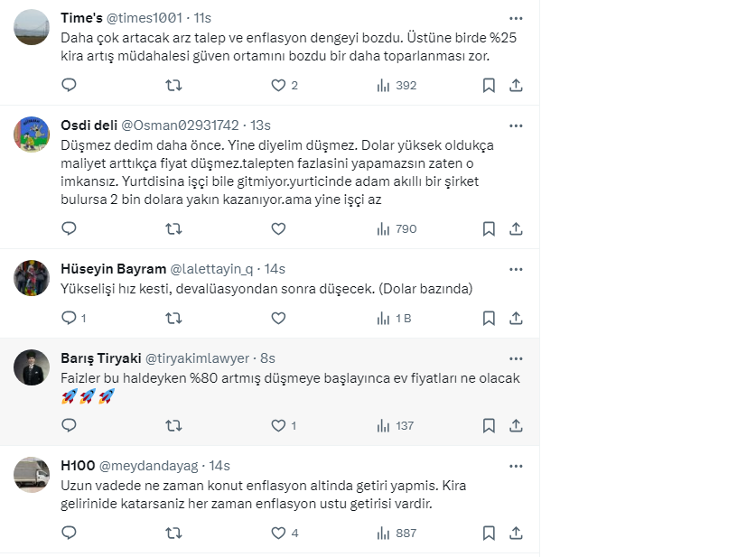Share Osdi deli's tweet
The height and width of the screenshot is (557, 756).
pos(516,229)
